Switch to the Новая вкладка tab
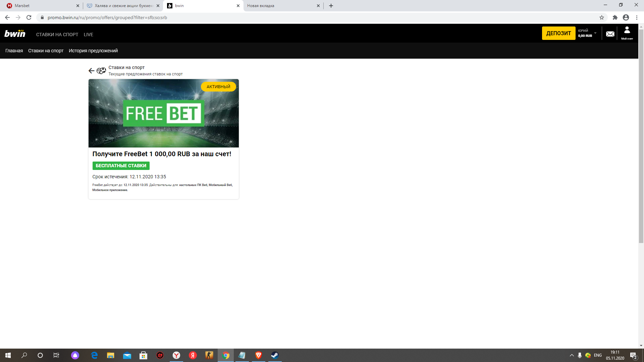644x362 pixels. pos(283,6)
